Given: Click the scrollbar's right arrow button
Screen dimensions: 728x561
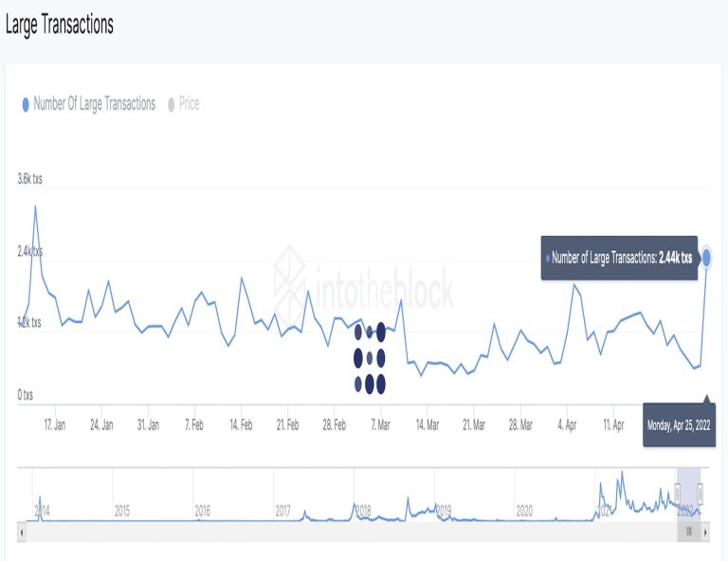Looking at the screenshot, I should [x=704, y=533].
